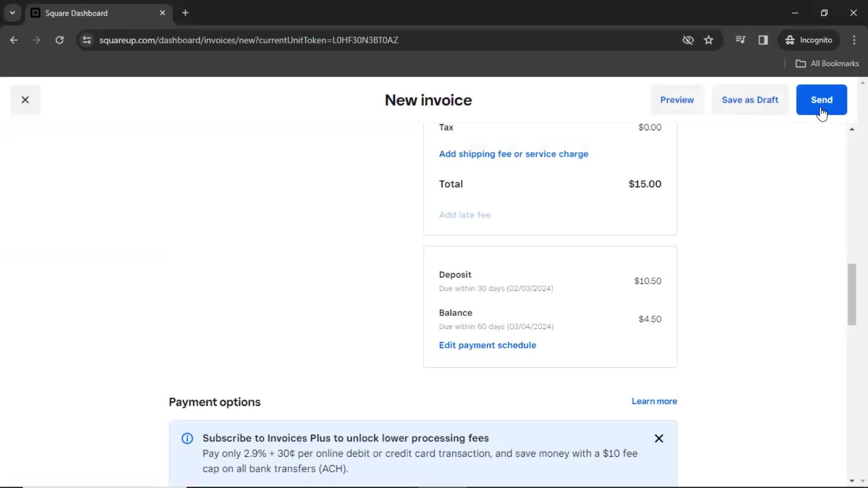Click the Payment options heading
Screen dimensions: 868x488
(215, 402)
